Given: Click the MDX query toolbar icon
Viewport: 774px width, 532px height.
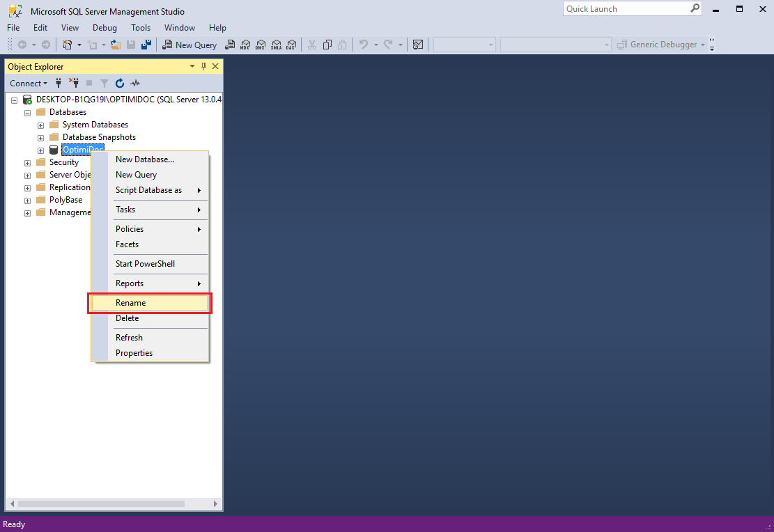Looking at the screenshot, I should (245, 45).
